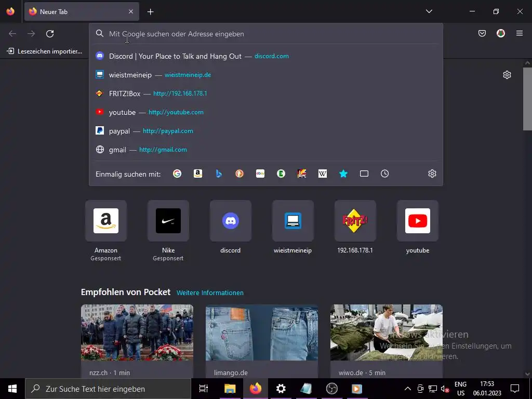
Task: Search once with Ecosia engine icon
Action: (281, 174)
